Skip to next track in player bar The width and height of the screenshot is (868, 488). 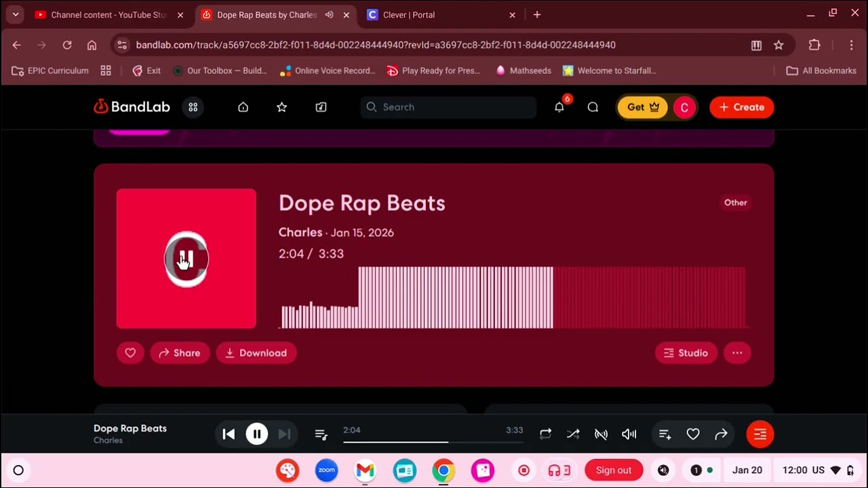coord(285,434)
